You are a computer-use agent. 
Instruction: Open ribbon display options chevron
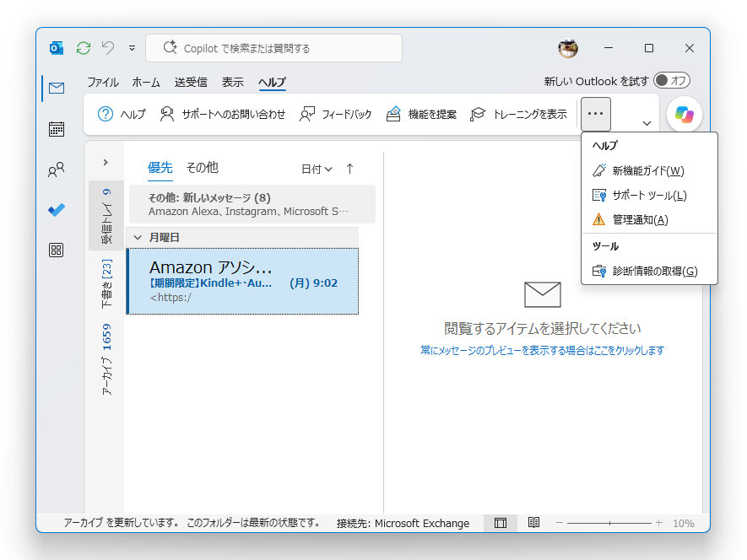coord(647,123)
